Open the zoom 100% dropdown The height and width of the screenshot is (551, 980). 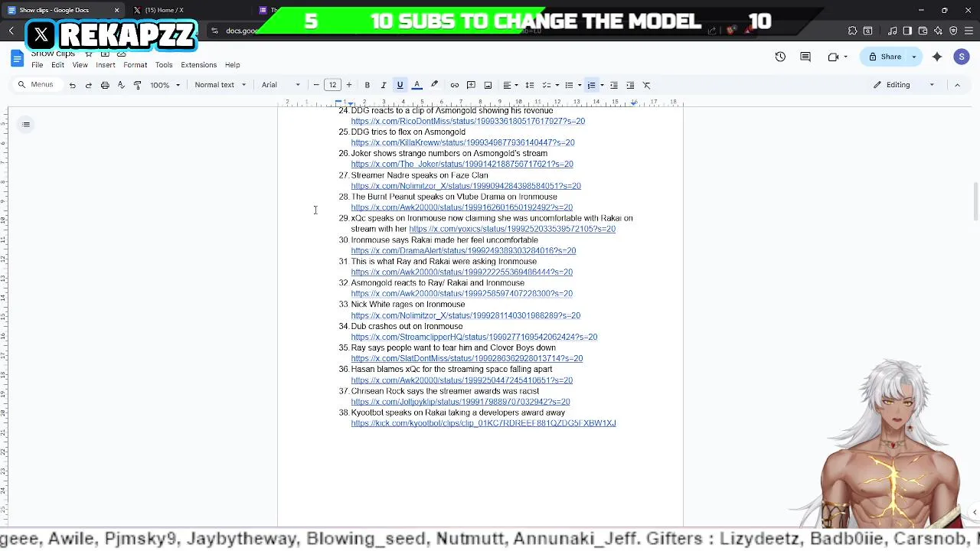[165, 85]
